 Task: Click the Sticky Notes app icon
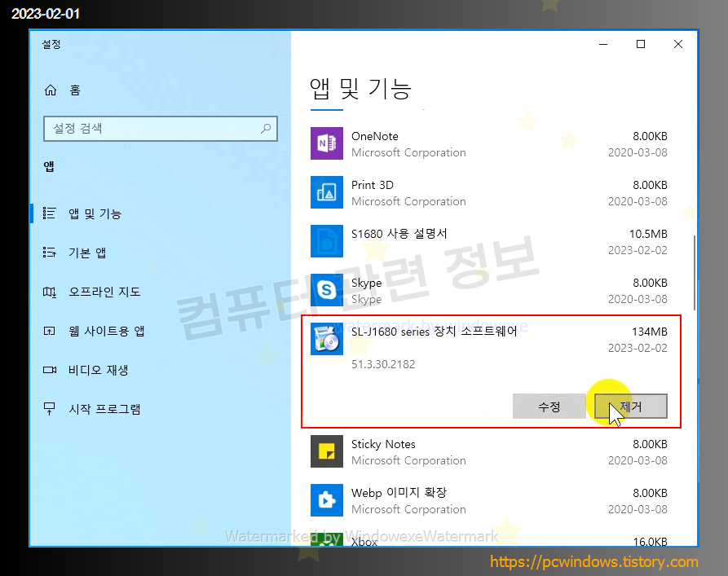[327, 451]
